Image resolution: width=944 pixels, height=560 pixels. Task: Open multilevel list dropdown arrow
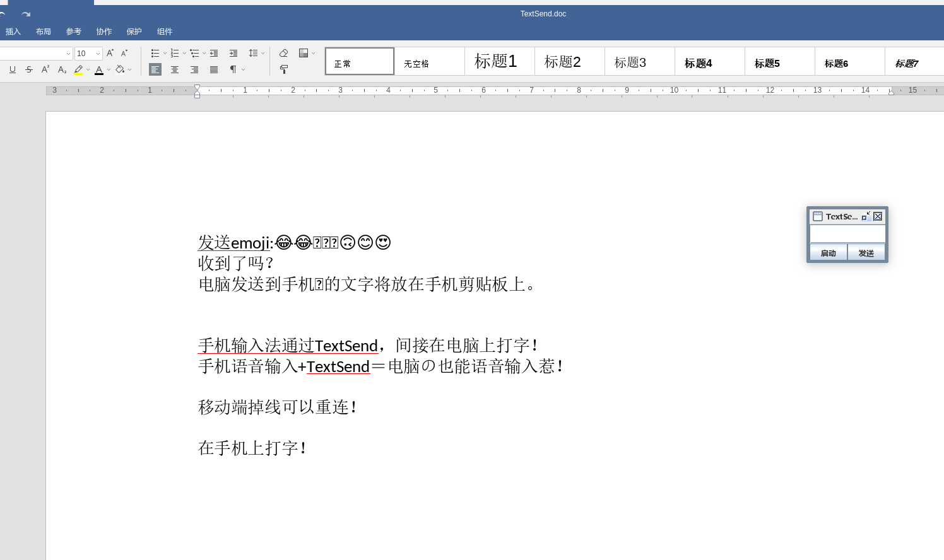(204, 53)
